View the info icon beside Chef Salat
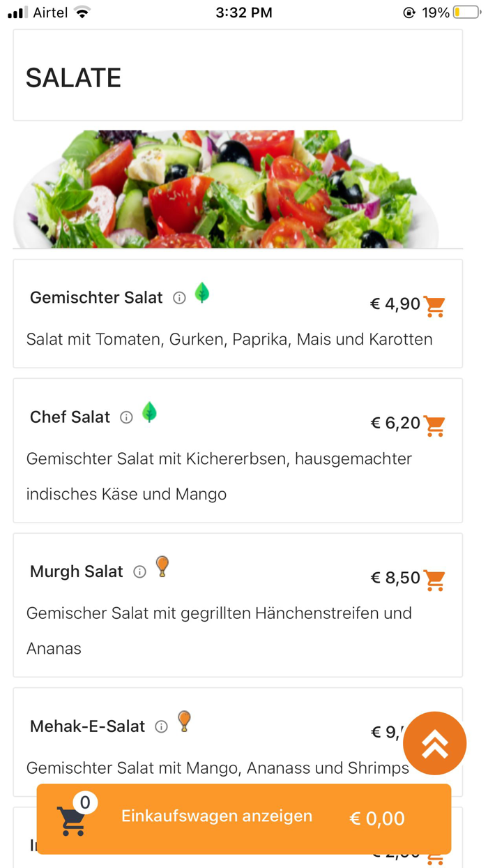 click(x=126, y=417)
